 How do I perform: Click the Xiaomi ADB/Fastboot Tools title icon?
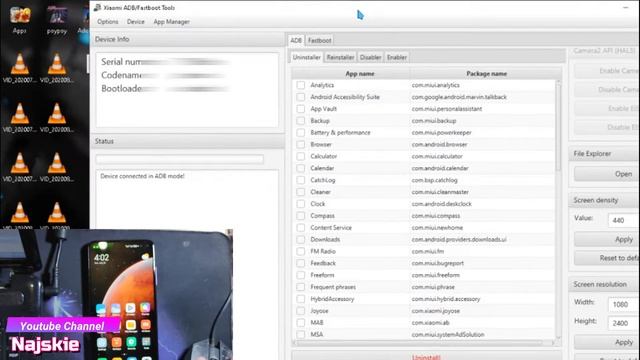(x=97, y=7)
